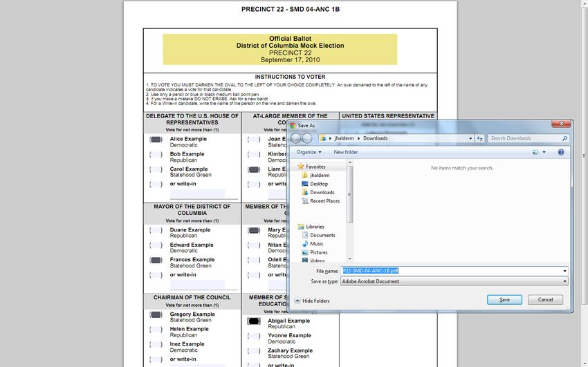The height and width of the screenshot is (367, 588).
Task: Open the view options dropdown arrow
Action: pos(544,152)
